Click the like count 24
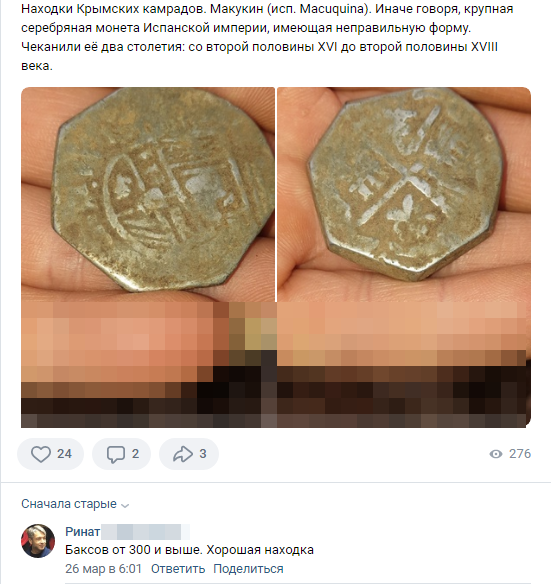Viewport: 551px width, 584px height. pos(64,454)
